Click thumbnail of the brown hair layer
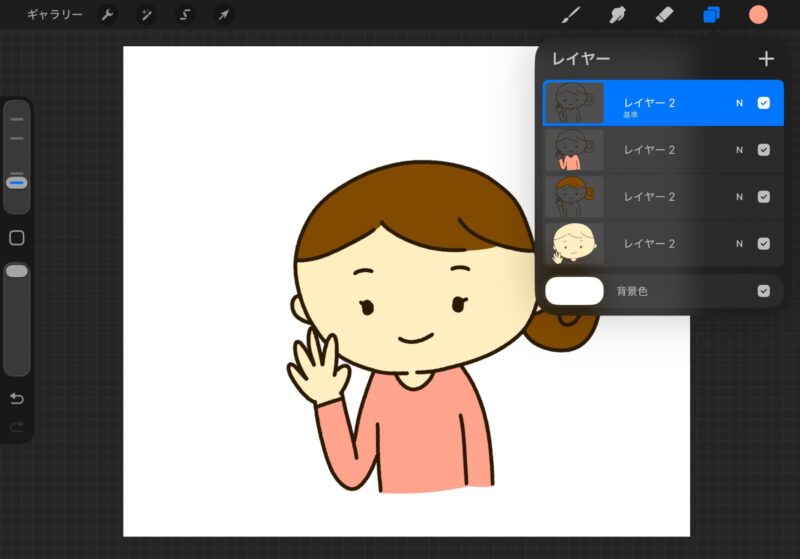The image size is (800, 559). point(574,197)
